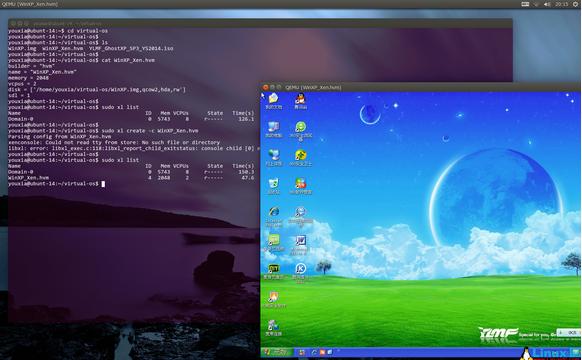Click 'QEMU [WinXP_Xen.hvm]' title in Ubuntu top panel
Viewport: 582px width, 360px height.
click(x=30, y=4)
